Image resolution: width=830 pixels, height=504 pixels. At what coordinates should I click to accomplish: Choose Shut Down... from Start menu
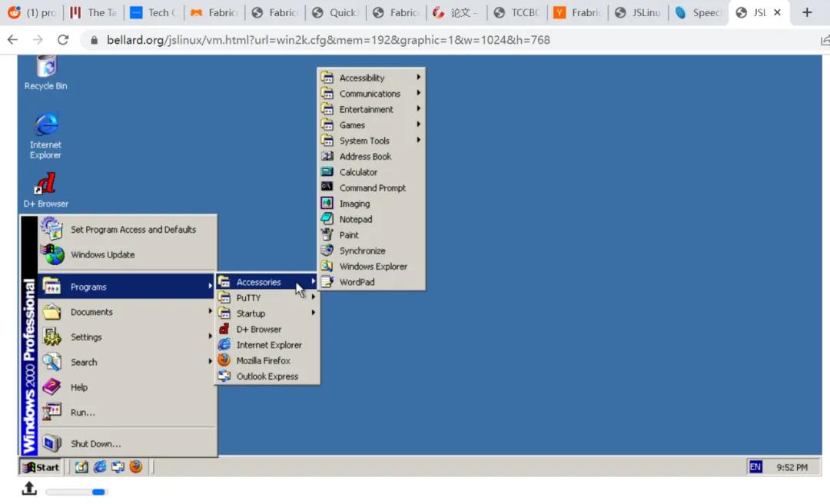coord(127,443)
